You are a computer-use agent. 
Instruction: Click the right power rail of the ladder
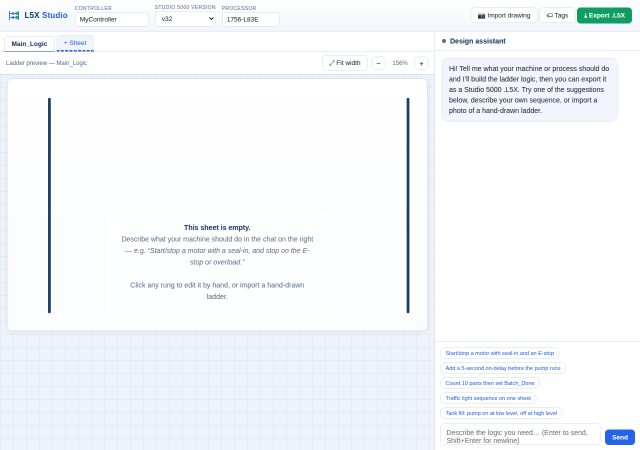pos(408,205)
